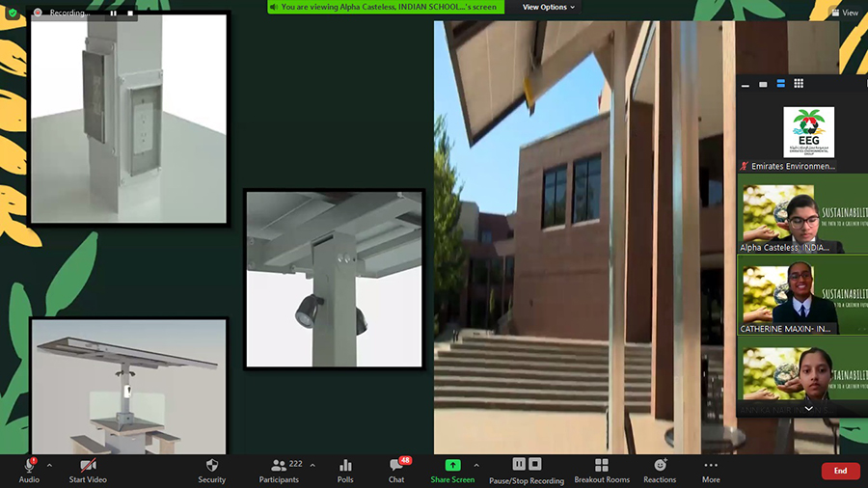The image size is (868, 488).
Task: Click the green encryption shield icon
Action: [13, 14]
